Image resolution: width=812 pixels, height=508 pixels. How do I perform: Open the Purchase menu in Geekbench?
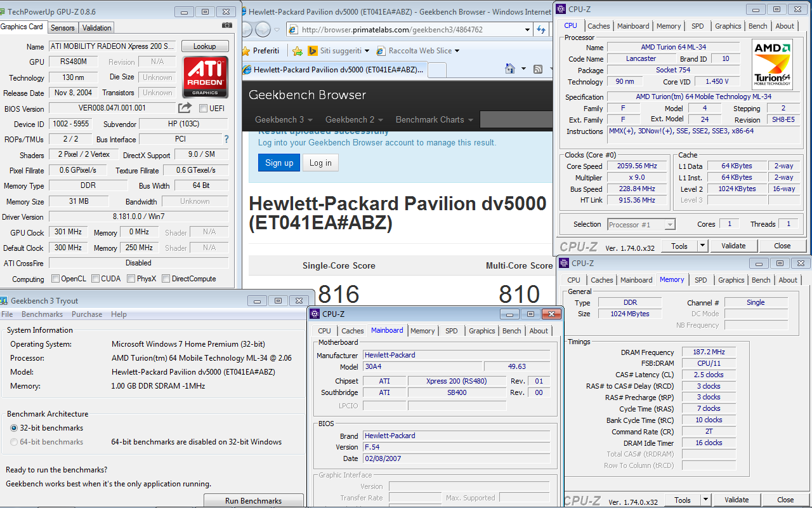coord(87,314)
